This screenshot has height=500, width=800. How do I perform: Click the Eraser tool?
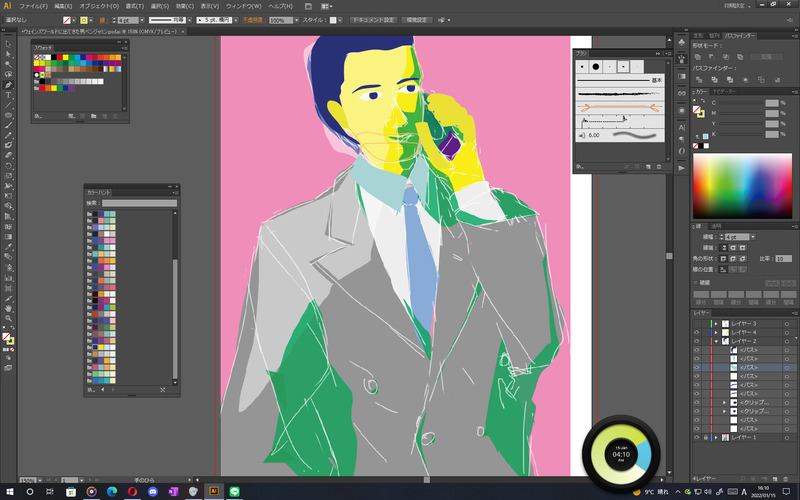pos(8,155)
